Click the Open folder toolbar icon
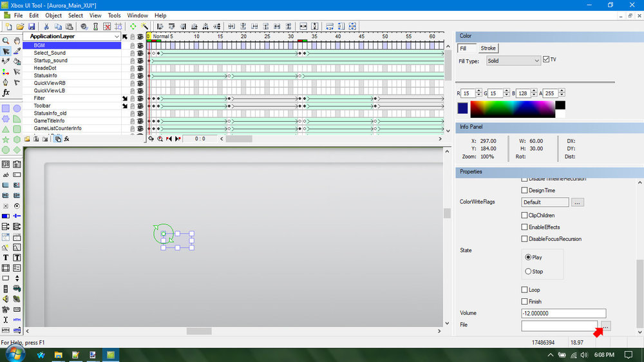 [x=20, y=26]
